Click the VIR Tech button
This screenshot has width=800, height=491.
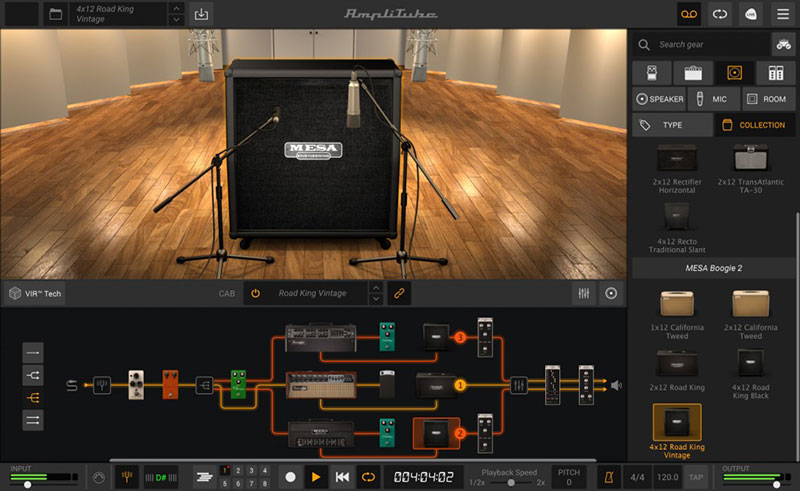click(35, 293)
